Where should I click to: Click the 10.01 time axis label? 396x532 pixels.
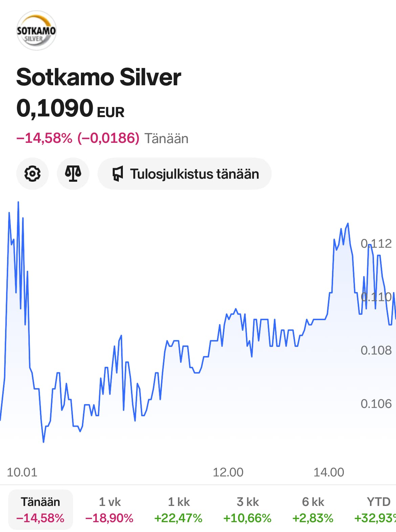22,472
